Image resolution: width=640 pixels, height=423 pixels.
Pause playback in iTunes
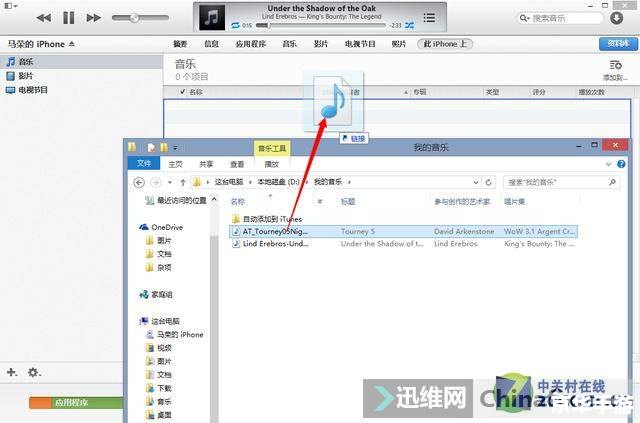pos(69,18)
